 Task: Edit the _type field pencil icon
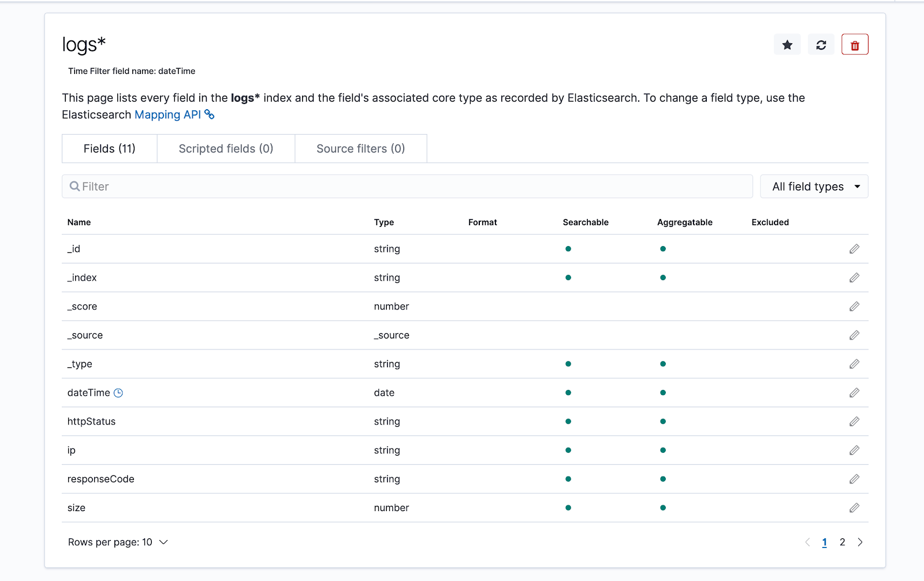(x=854, y=364)
